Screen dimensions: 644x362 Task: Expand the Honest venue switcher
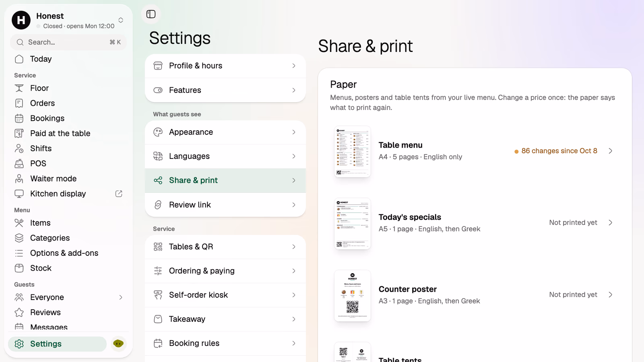pos(121,20)
